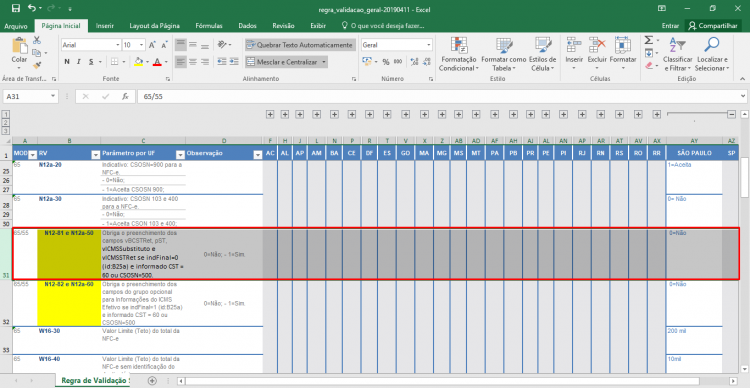Click the decrease indent icon

pos(221,62)
